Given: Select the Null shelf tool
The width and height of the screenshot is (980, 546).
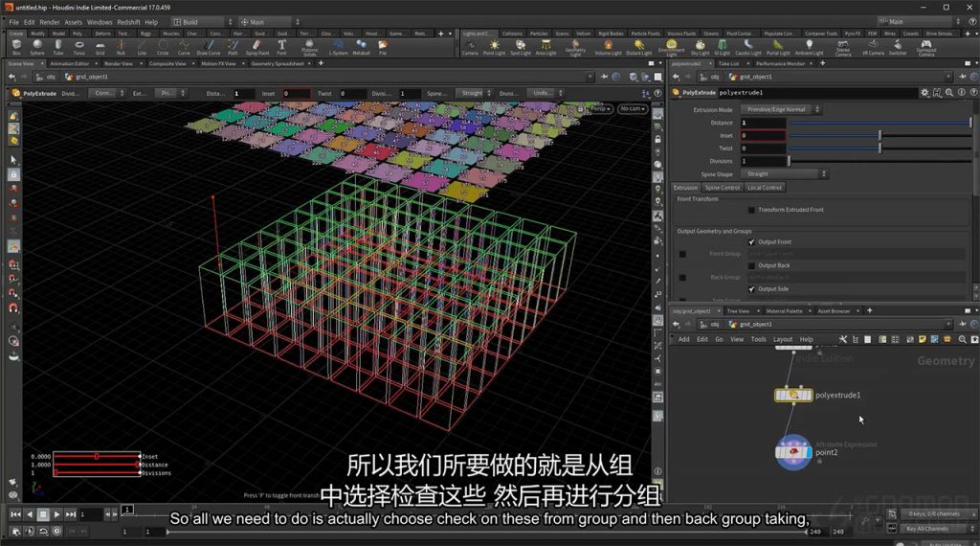Looking at the screenshot, I should tap(121, 47).
